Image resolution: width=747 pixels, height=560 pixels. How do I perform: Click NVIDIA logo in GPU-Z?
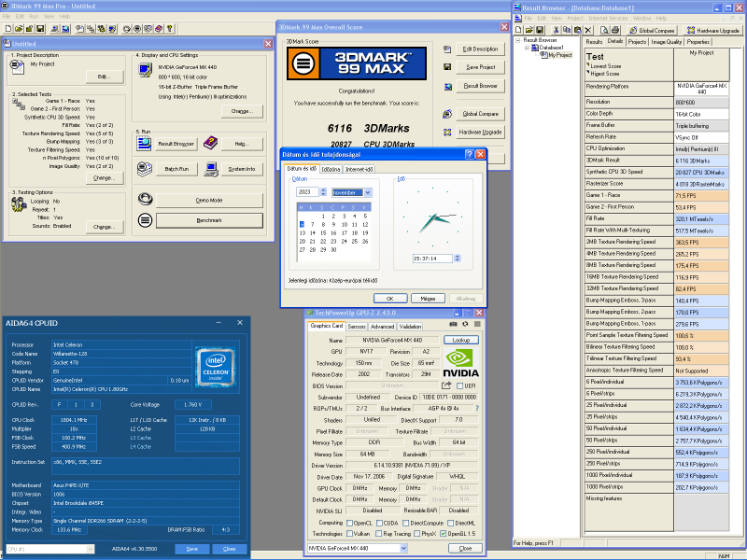pos(460,363)
